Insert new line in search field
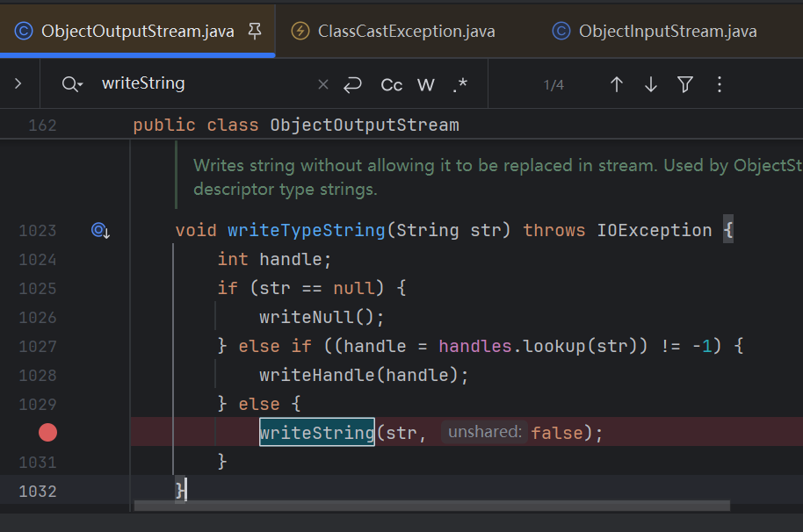The image size is (803, 532). (x=352, y=84)
